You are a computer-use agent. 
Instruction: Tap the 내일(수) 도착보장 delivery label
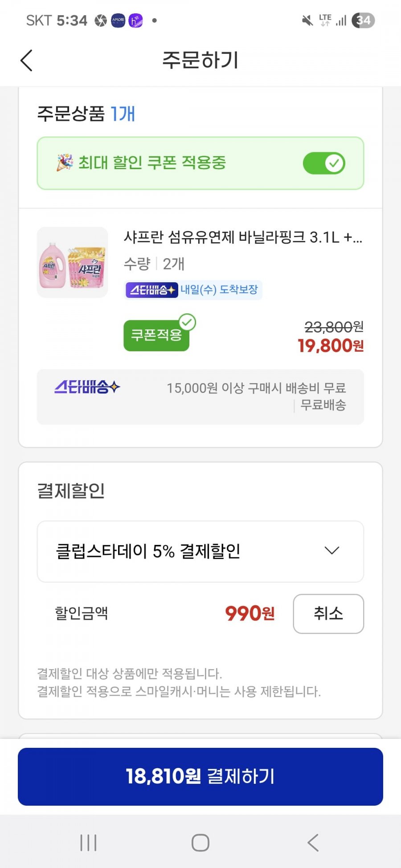tap(219, 290)
